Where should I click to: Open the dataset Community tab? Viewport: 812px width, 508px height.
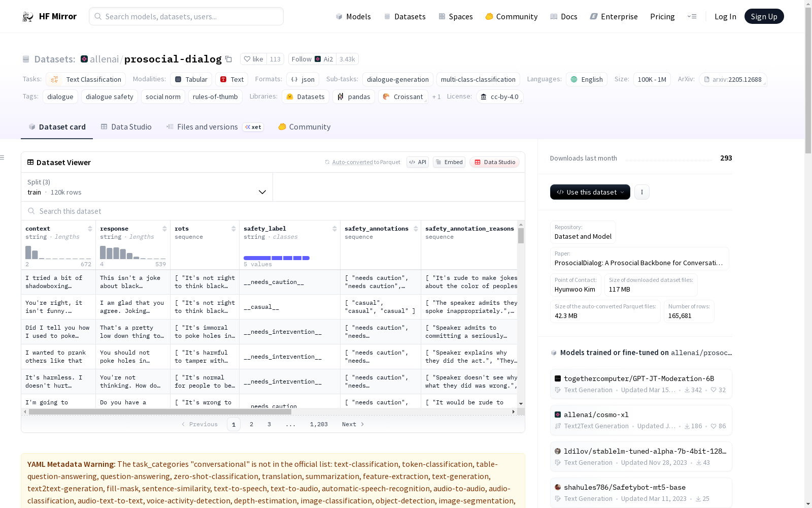[304, 127]
